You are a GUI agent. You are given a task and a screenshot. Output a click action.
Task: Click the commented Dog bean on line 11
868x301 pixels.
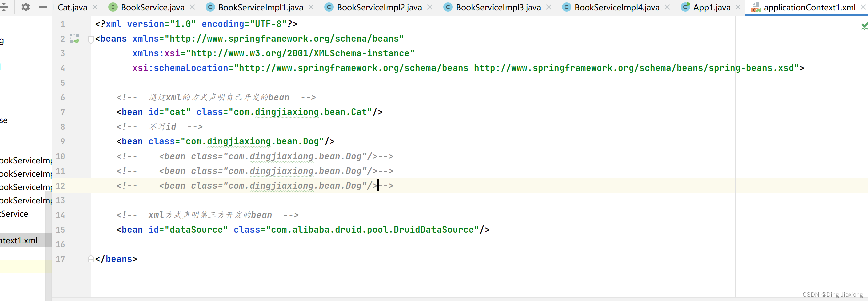[x=255, y=171]
